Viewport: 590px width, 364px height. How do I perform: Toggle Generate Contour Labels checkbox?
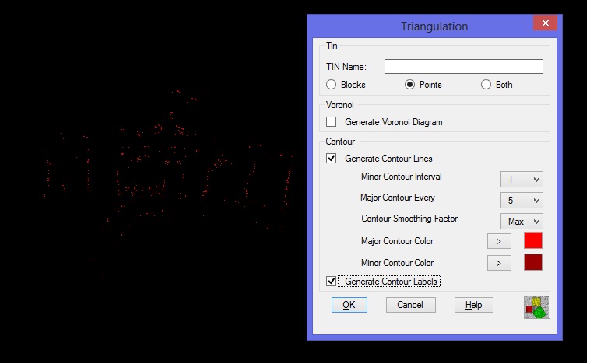point(331,282)
